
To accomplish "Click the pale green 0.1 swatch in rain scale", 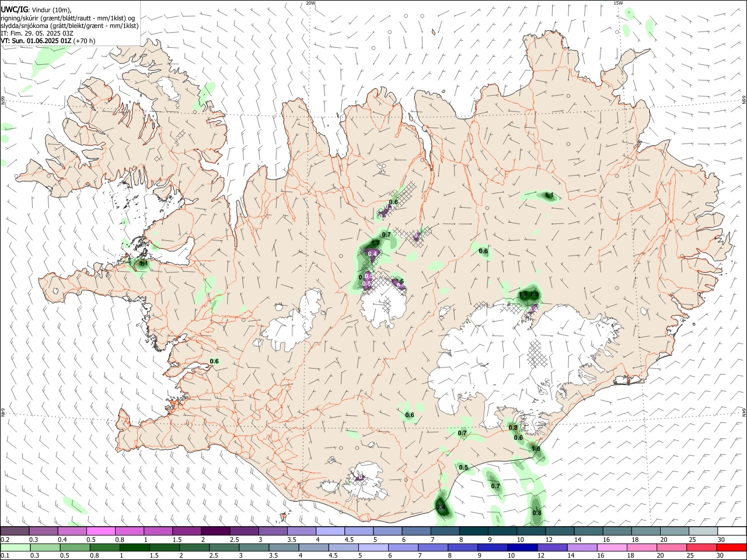I will pos(15,548).
